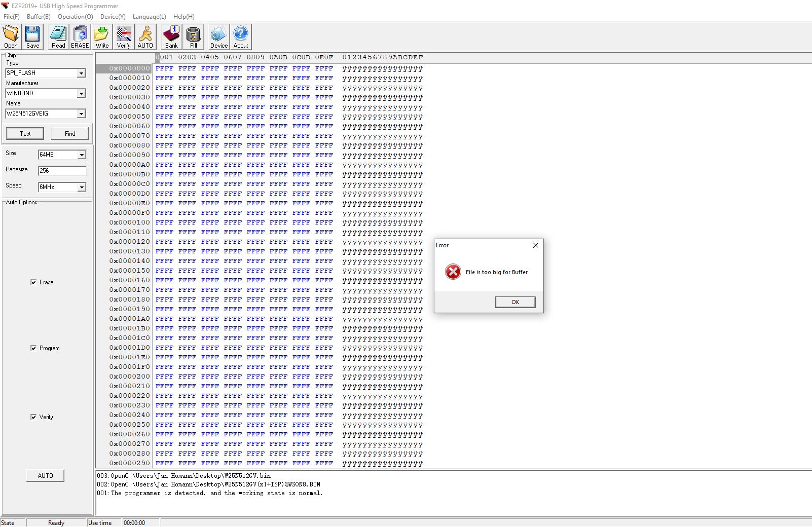Open the File(F) menu

12,17
